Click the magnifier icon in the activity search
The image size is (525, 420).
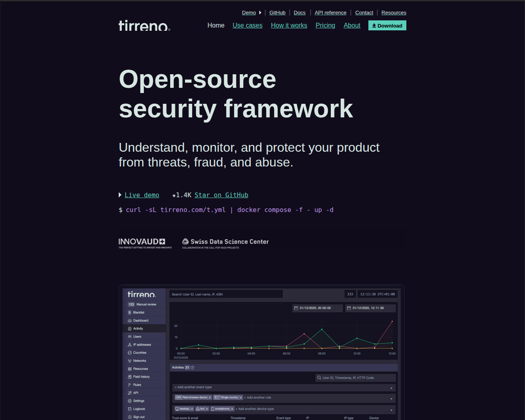pos(319,378)
